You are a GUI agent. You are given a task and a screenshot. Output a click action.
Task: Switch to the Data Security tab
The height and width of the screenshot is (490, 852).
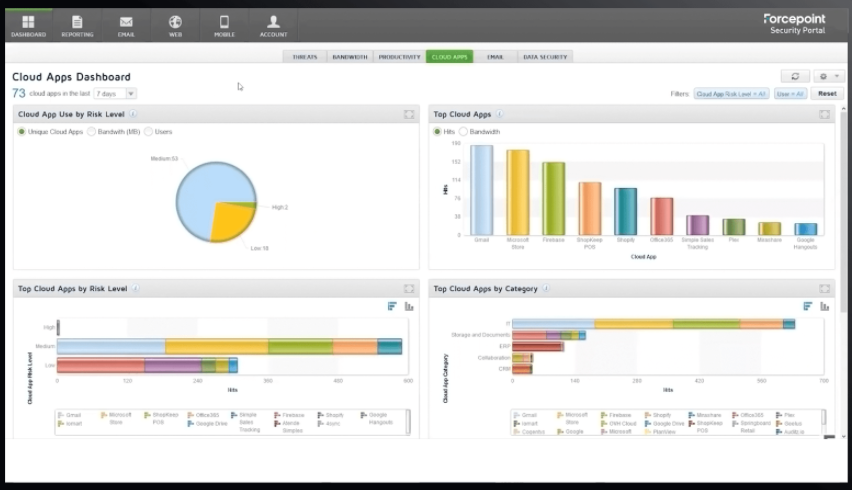click(544, 57)
